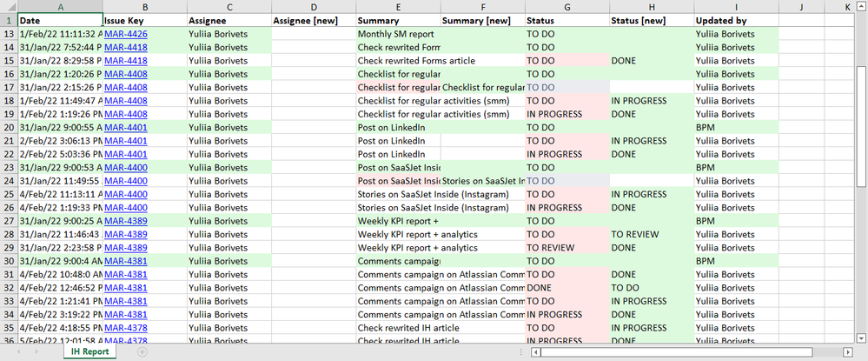
Task: Click the horizontal scrollbar left arrow
Action: [536, 352]
